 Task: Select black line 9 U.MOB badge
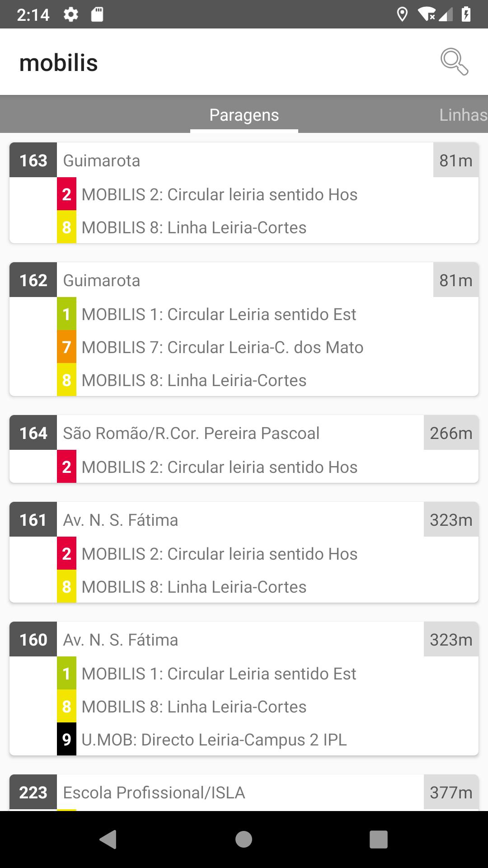coord(66,740)
